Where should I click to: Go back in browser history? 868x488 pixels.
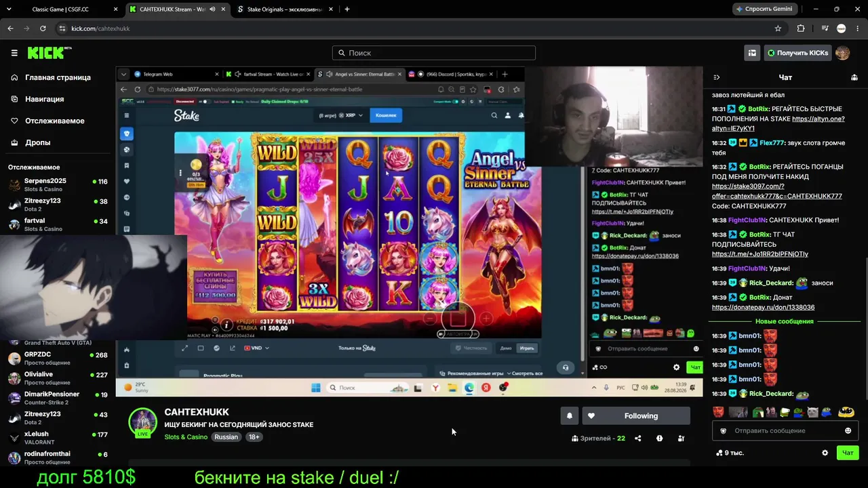tap(10, 28)
